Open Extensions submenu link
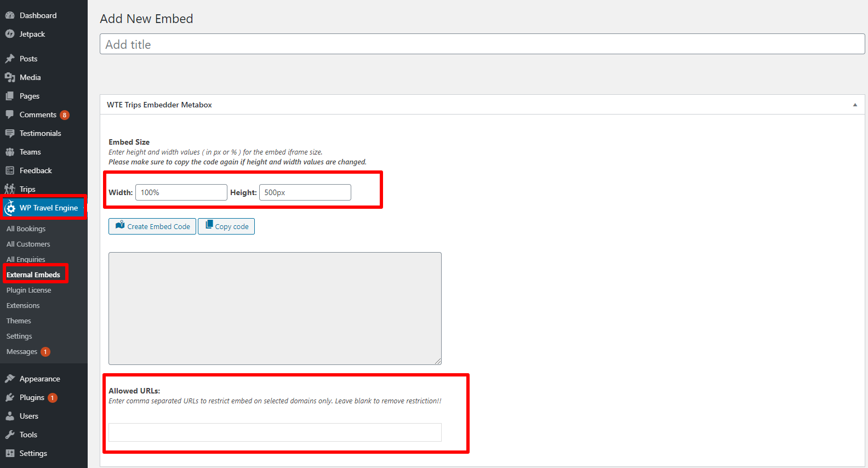The height and width of the screenshot is (468, 868). coord(23,305)
